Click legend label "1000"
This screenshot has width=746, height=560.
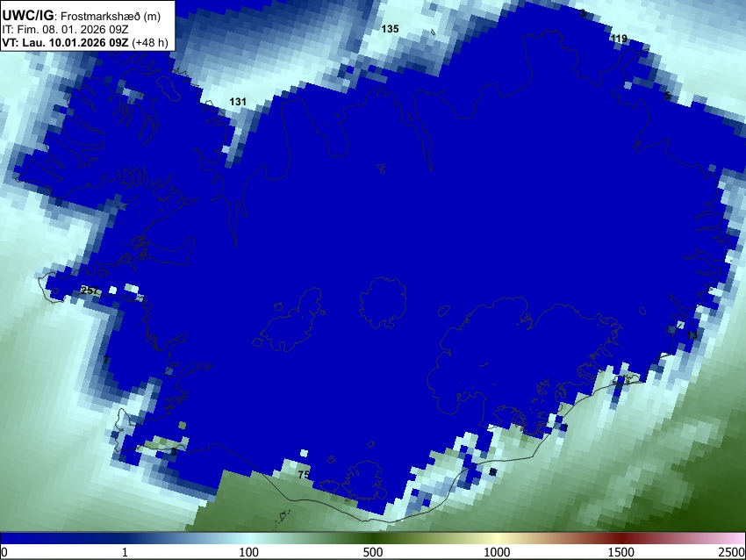click(497, 552)
